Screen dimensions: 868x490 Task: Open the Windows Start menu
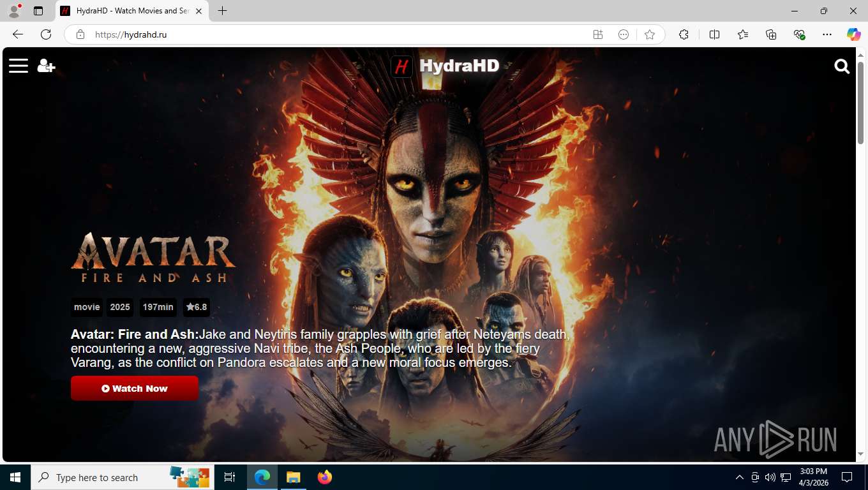point(15,477)
